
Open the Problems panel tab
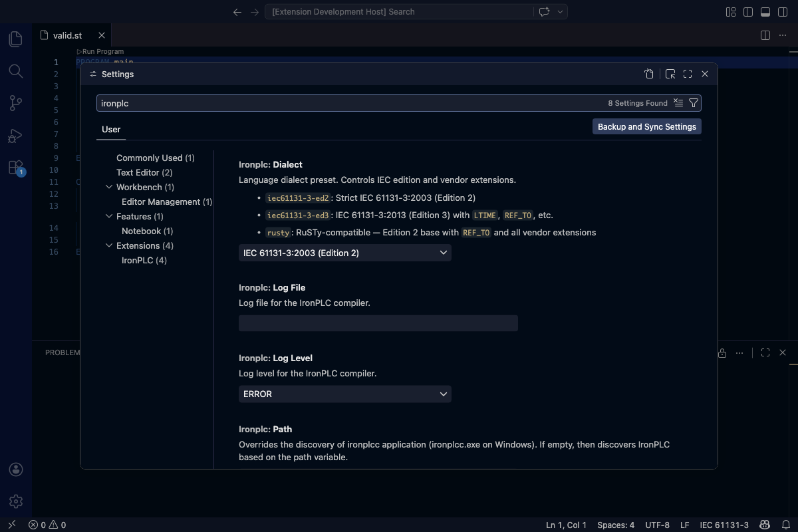[63, 352]
